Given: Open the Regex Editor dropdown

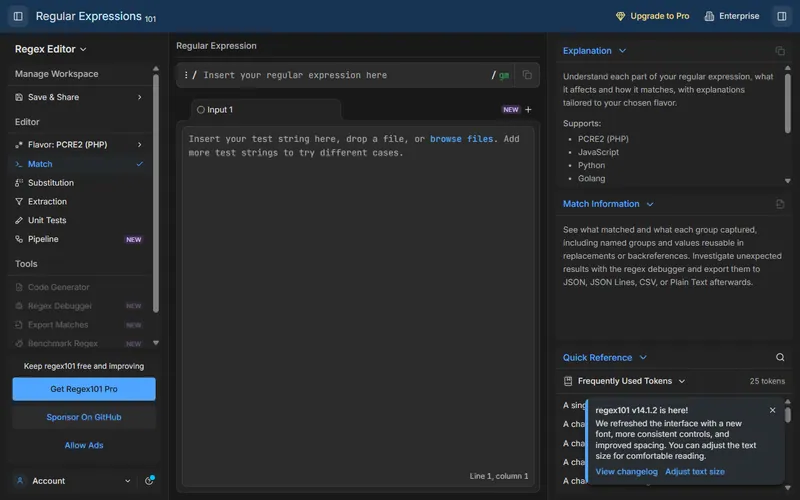Looking at the screenshot, I should (x=51, y=49).
